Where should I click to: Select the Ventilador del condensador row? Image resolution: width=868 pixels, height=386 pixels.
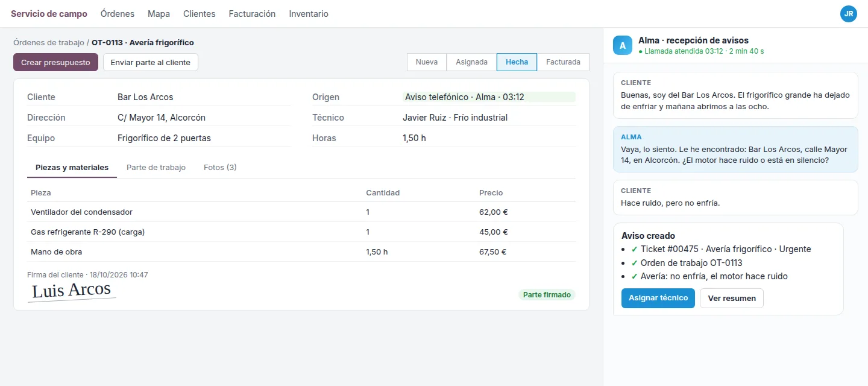tap(301, 212)
